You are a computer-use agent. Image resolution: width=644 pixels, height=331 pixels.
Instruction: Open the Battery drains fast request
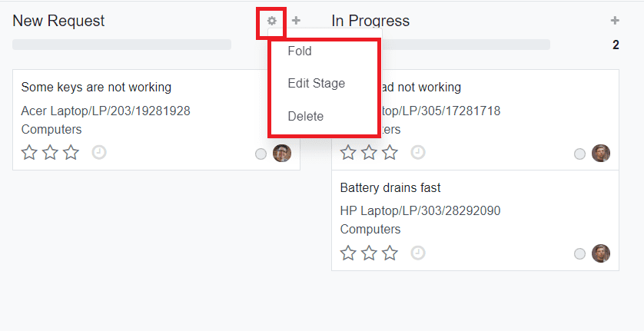[x=390, y=187]
